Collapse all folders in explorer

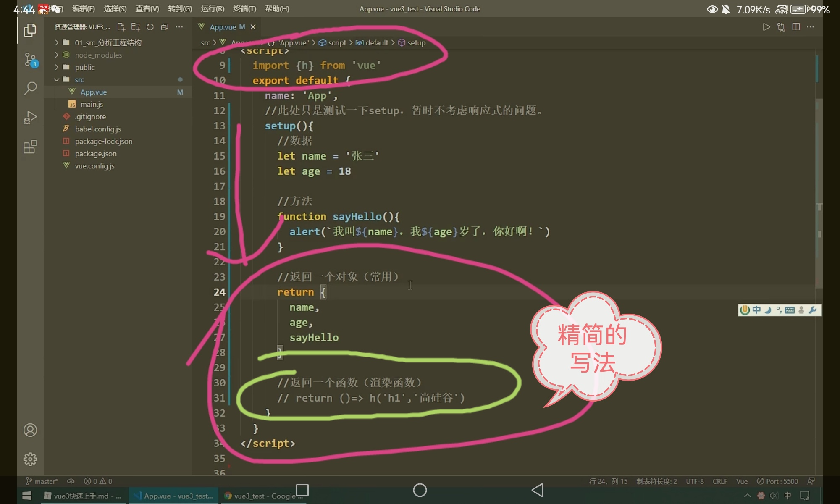coord(165,27)
